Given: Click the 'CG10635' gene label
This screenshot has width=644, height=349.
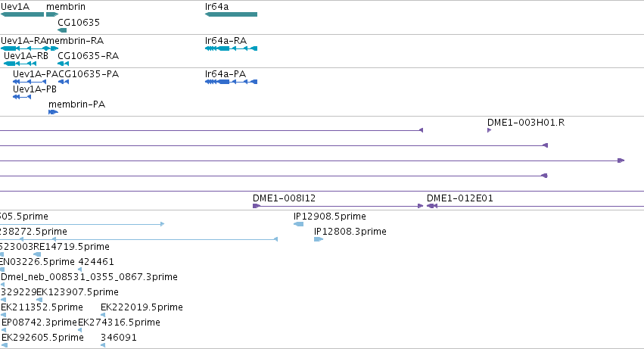Looking at the screenshot, I should pos(79,22).
